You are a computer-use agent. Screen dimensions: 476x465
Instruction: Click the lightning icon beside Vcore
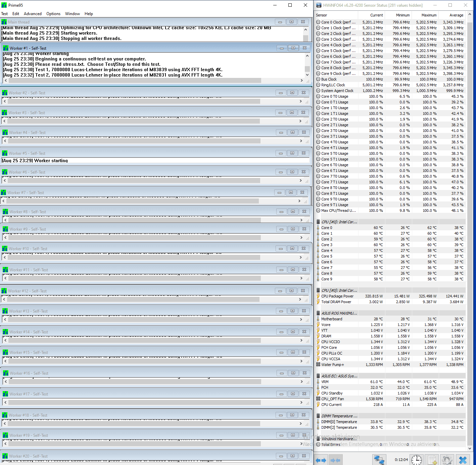click(x=318, y=325)
